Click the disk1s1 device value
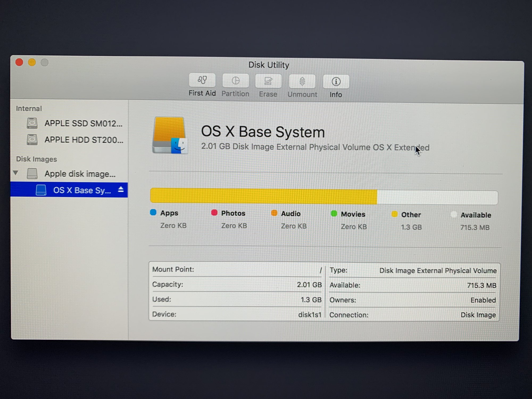Viewport: 532px width, 399px height. point(310,315)
